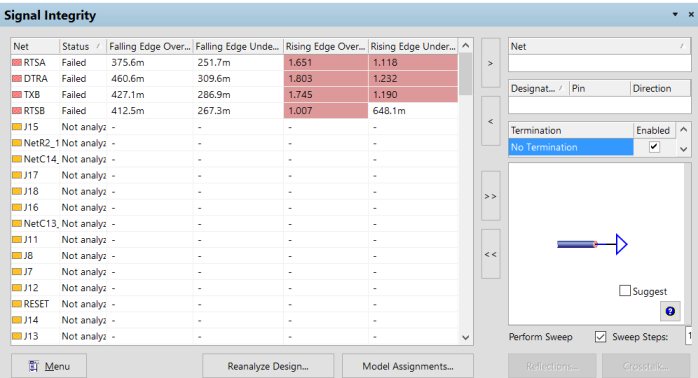This screenshot has width=698, height=378.
Task: Open the Signal Integrity panel options dropdown arrow
Action: point(675,15)
